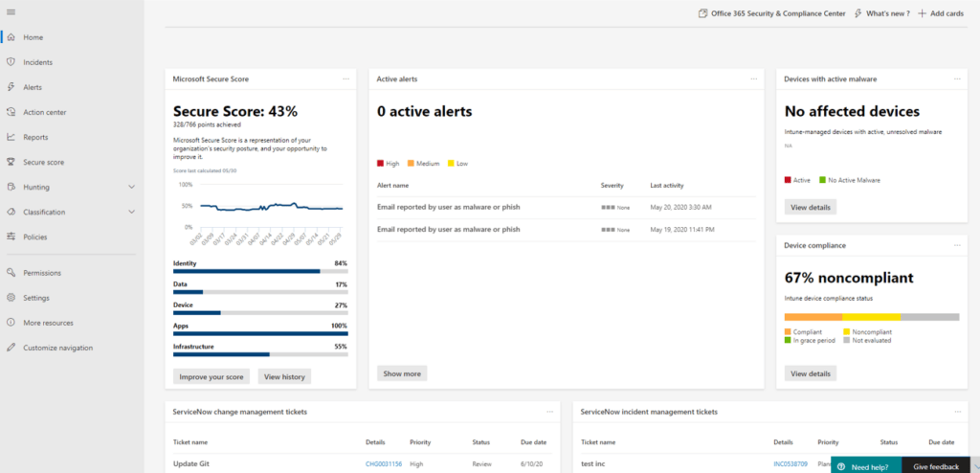Click the Reports chart icon

coord(11,137)
